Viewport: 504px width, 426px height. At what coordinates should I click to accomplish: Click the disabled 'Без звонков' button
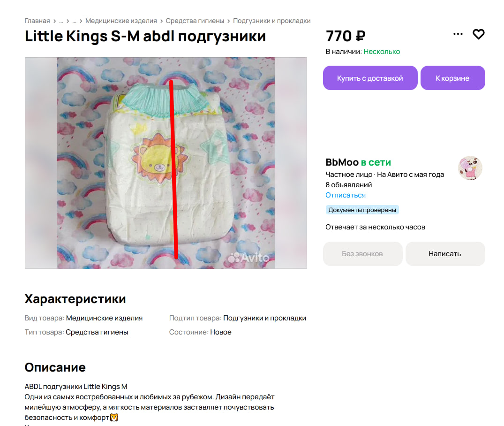coord(362,254)
